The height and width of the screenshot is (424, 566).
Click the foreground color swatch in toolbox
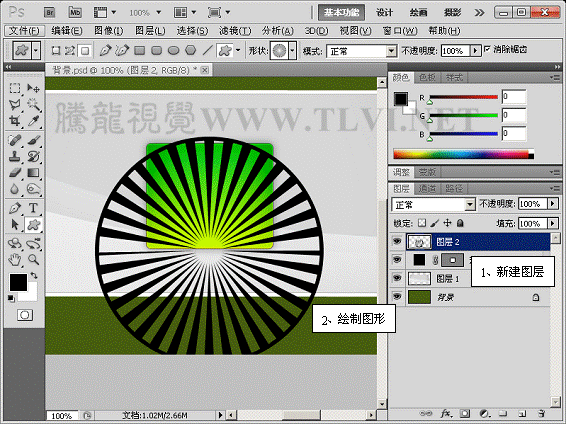tap(18, 282)
